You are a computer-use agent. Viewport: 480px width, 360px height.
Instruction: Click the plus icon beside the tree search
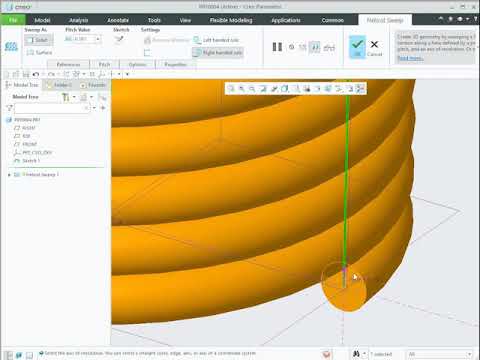[103, 108]
